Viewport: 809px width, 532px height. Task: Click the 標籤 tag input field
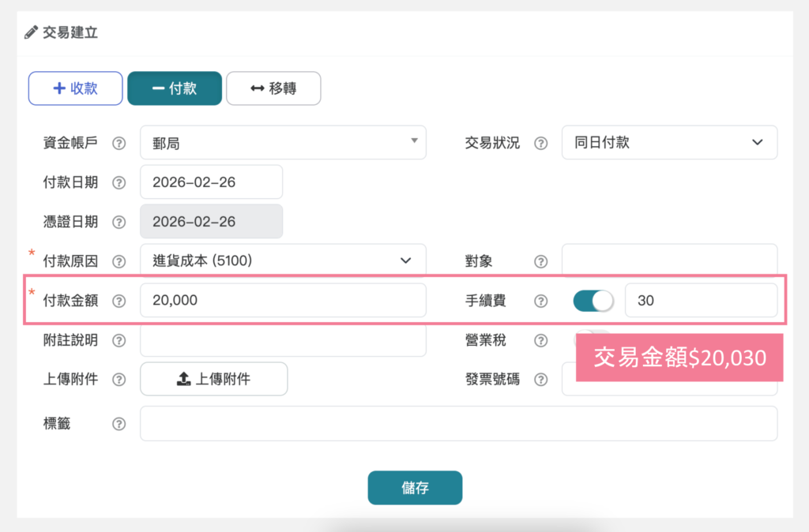(458, 424)
